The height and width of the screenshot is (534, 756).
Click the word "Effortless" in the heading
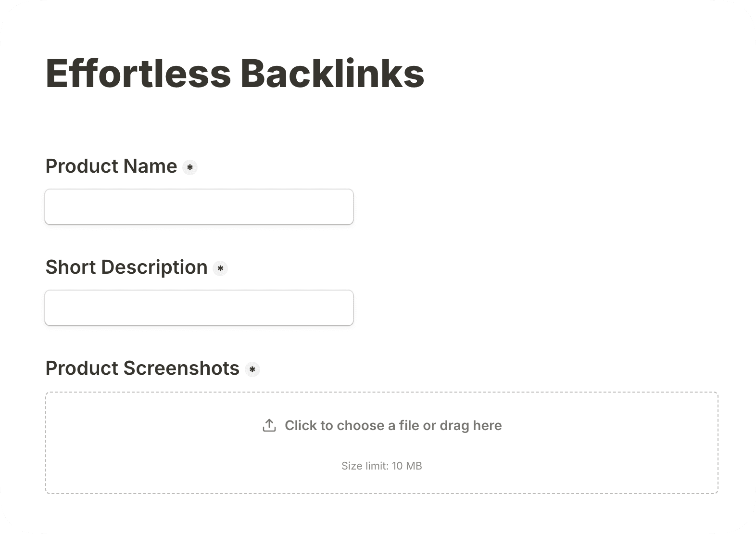(139, 74)
